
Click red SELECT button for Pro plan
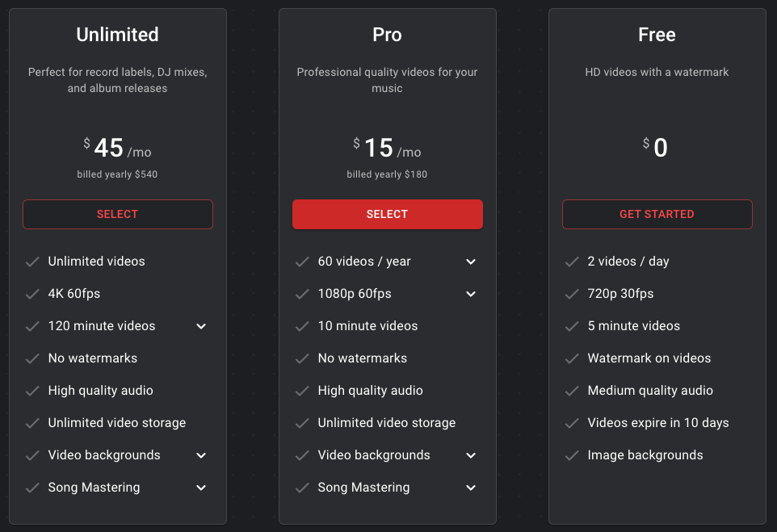click(x=387, y=214)
